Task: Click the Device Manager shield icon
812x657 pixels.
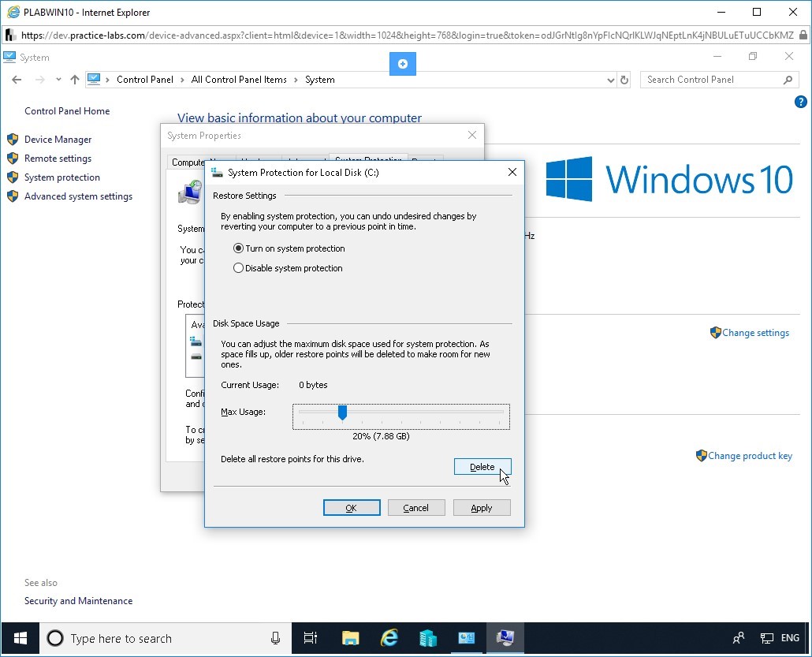Action: (x=13, y=140)
